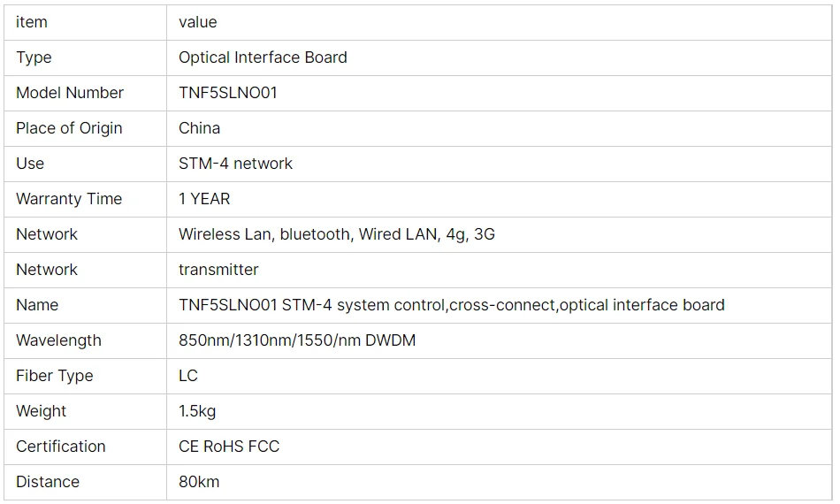Click the "1.5kg" weight value
Screen dimensions: 840x504
197,411
